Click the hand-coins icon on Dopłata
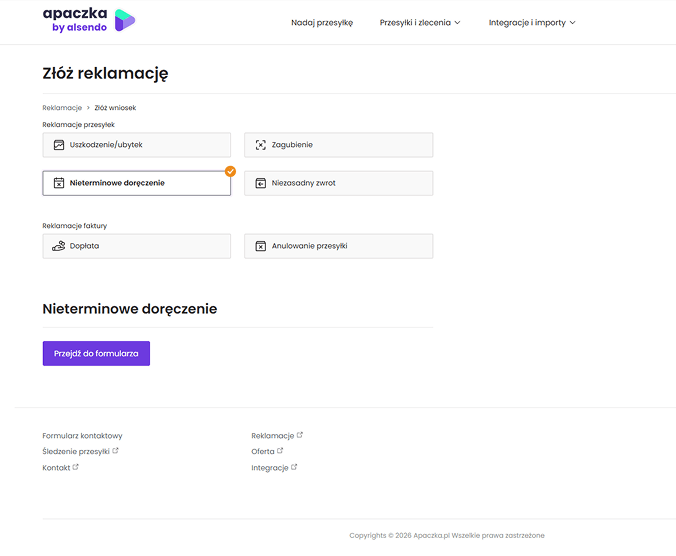 point(59,246)
